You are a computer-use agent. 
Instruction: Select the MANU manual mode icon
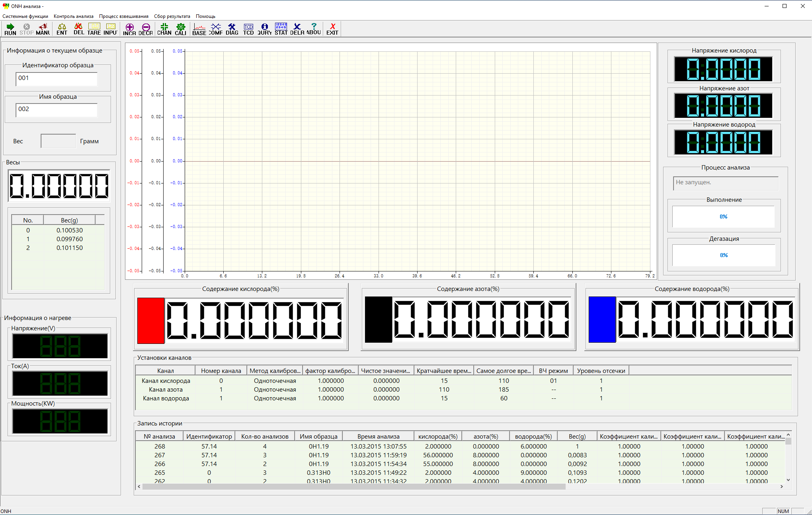pos(43,29)
